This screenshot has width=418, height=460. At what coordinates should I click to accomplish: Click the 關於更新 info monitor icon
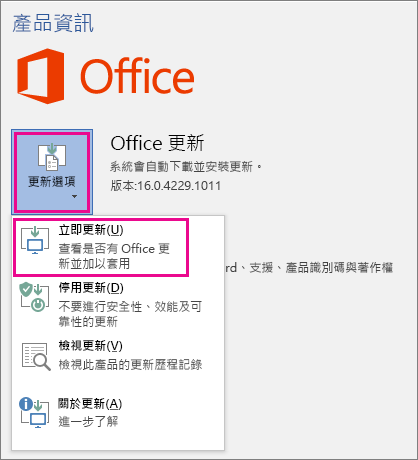[x=34, y=413]
